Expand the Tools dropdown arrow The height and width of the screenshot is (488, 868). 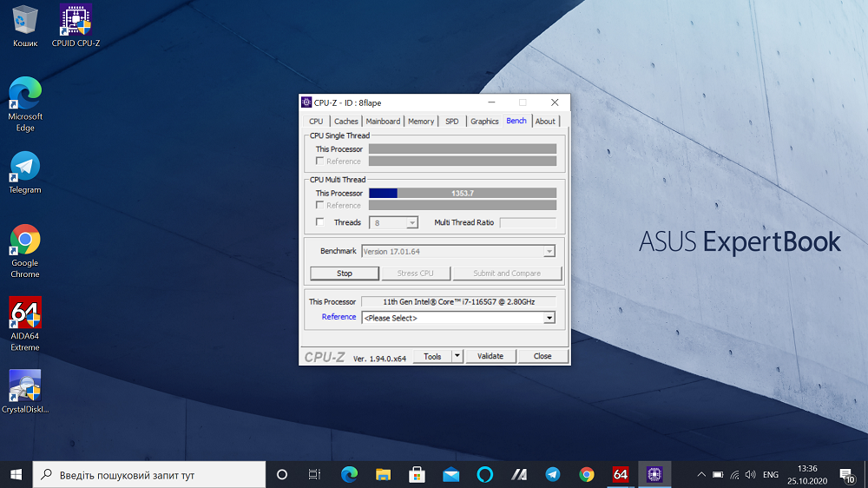(457, 356)
